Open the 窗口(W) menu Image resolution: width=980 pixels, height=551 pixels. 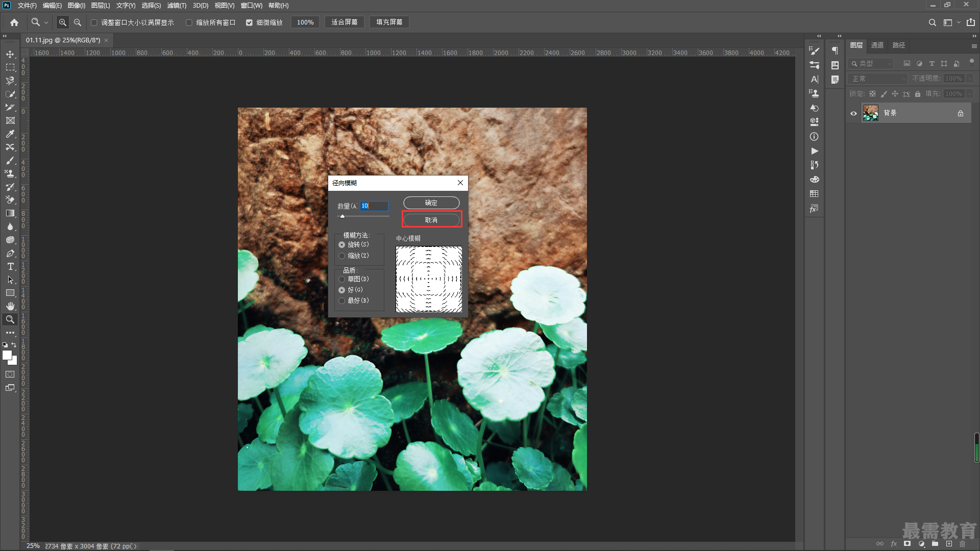[x=251, y=6]
